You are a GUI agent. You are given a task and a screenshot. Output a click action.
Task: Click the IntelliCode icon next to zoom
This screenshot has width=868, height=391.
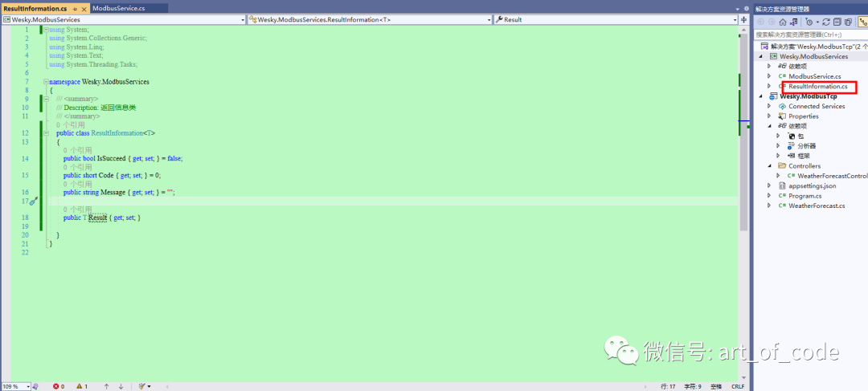coord(35,386)
